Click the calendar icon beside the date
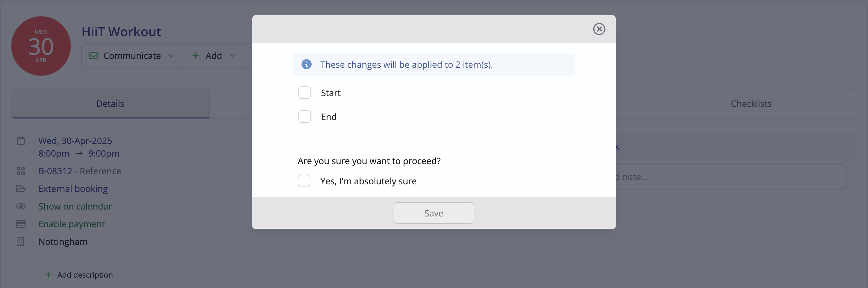This screenshot has width=868, height=288. (x=21, y=141)
